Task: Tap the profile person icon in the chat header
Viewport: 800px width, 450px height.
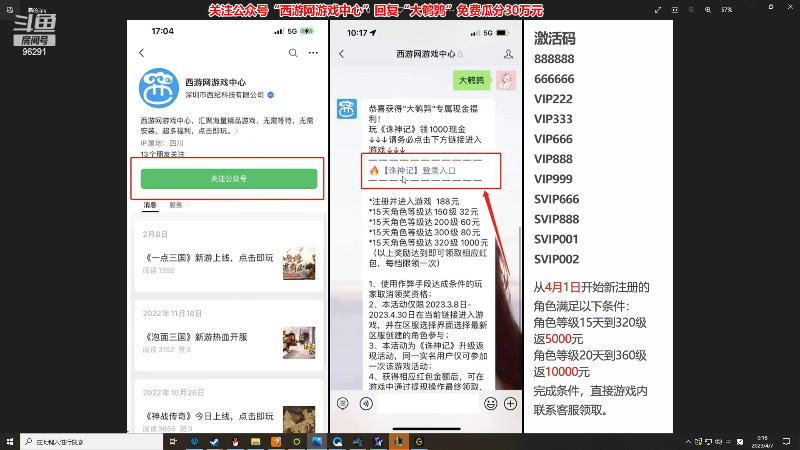Action: pyautogui.click(x=508, y=54)
